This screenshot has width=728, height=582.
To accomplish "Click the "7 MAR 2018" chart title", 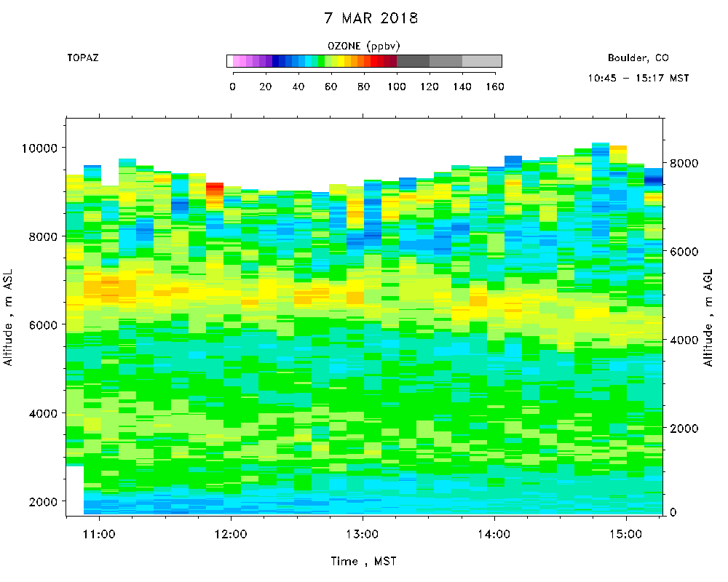I will click(371, 18).
